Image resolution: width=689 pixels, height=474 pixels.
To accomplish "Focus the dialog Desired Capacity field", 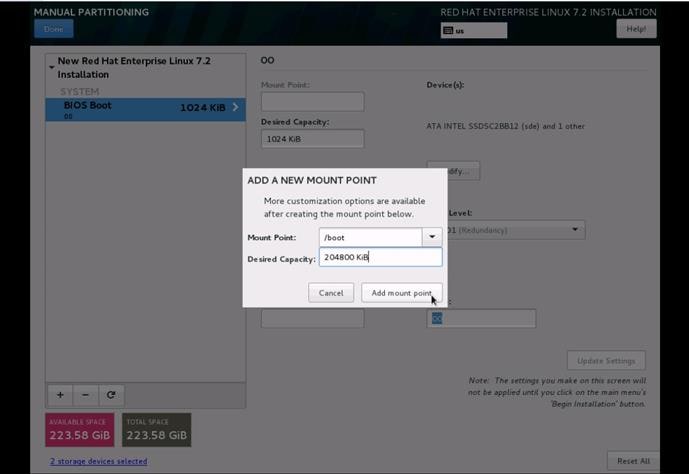I will click(381, 257).
